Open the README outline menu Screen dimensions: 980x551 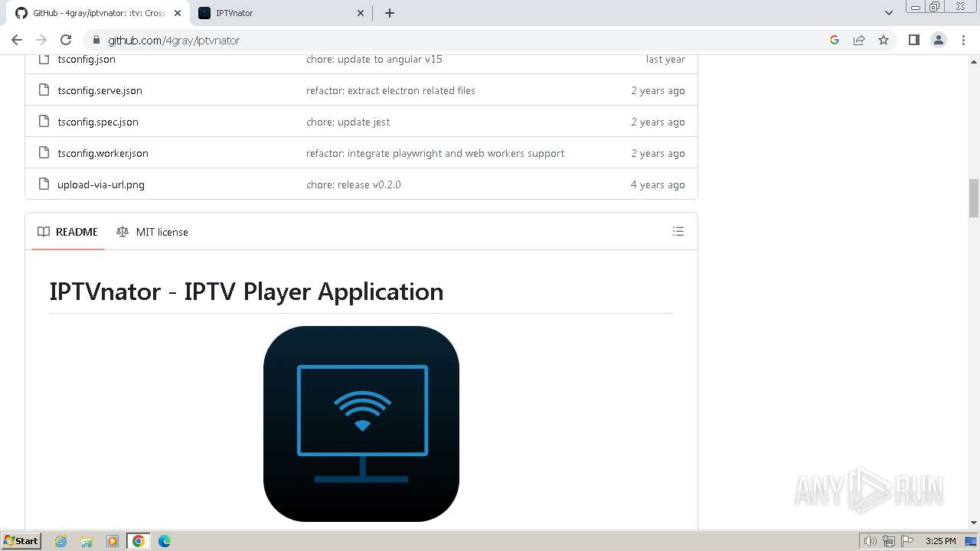(x=678, y=231)
